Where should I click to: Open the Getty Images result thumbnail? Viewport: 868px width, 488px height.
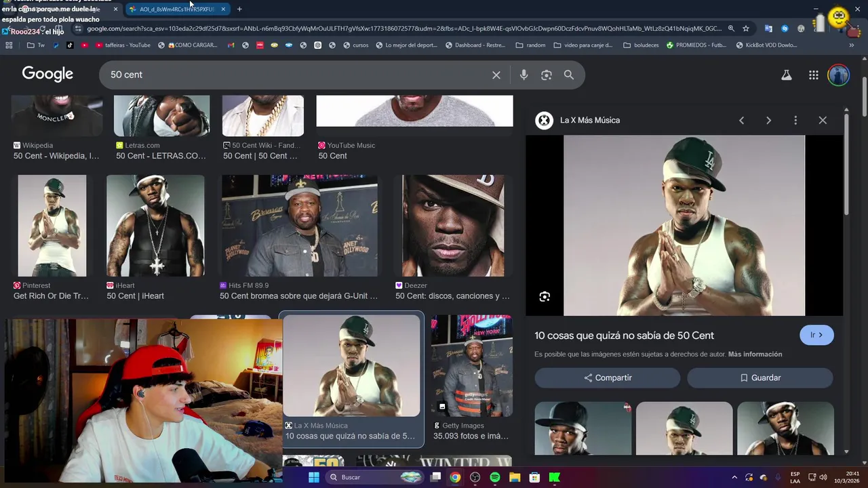[471, 366]
